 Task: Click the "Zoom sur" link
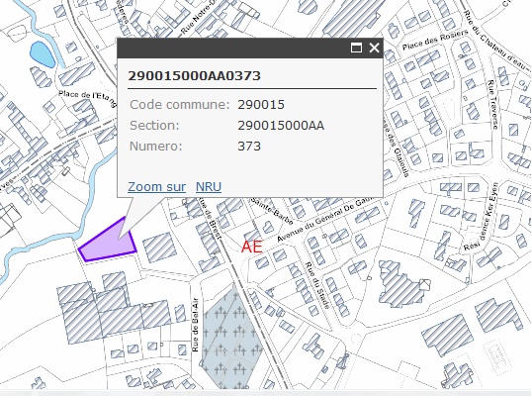click(157, 187)
